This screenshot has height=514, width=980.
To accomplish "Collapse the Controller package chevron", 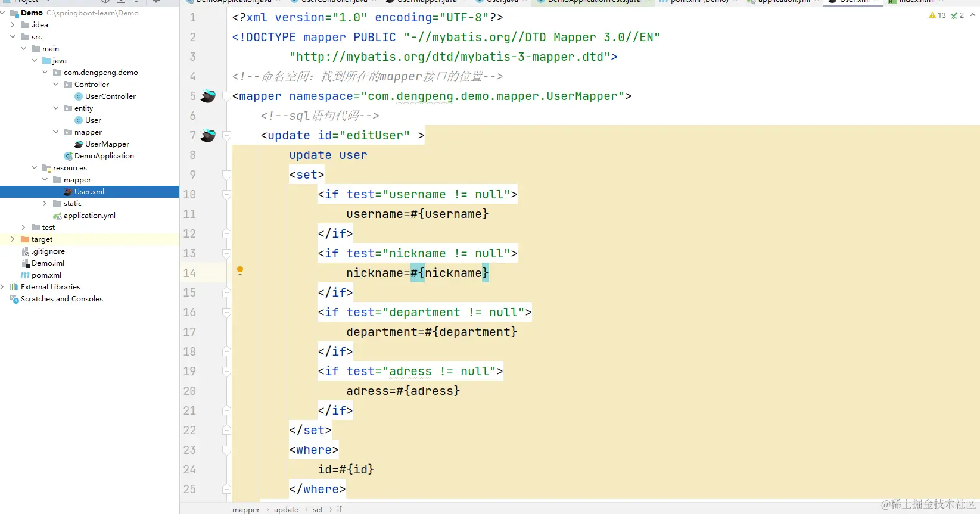I will click(x=56, y=85).
